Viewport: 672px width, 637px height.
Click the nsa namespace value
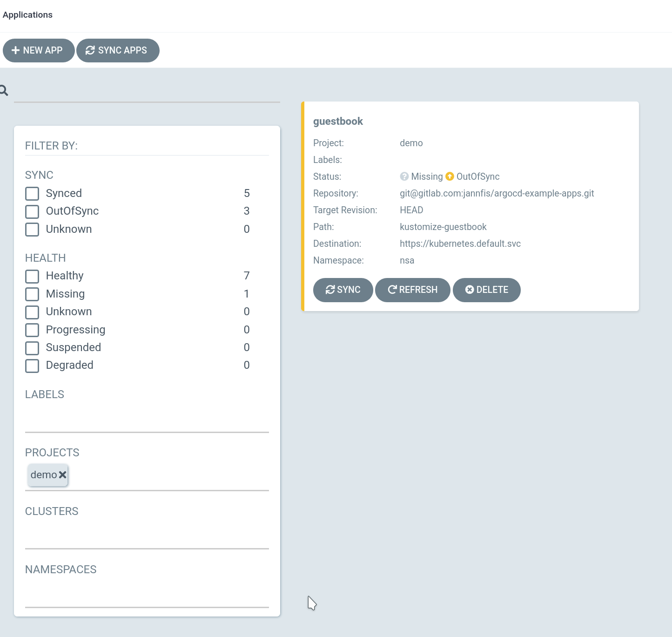pos(407,260)
